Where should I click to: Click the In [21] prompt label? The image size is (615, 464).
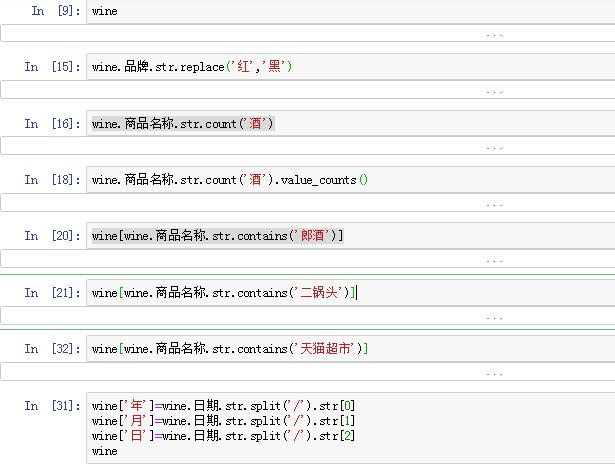[50, 293]
